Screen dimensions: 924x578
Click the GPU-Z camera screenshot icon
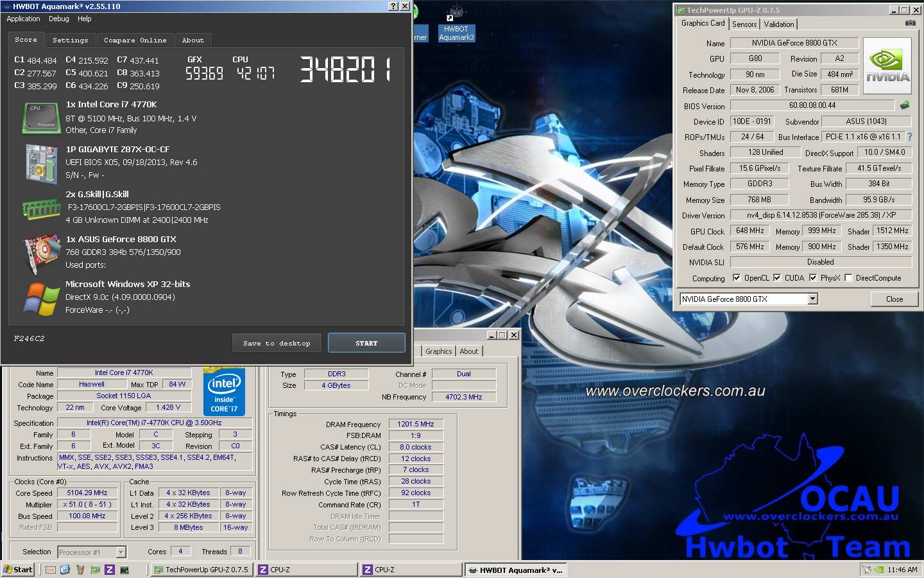click(x=910, y=23)
